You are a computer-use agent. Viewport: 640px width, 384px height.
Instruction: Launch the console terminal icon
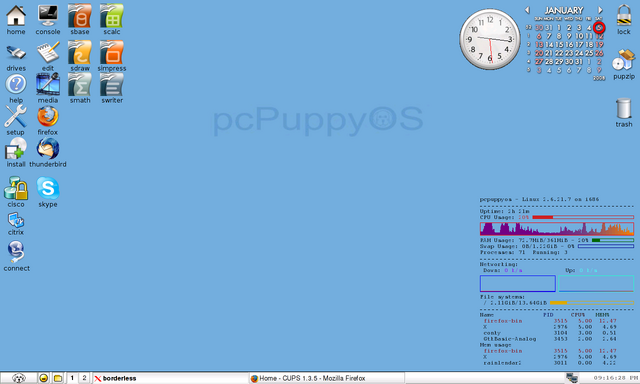coord(48,16)
